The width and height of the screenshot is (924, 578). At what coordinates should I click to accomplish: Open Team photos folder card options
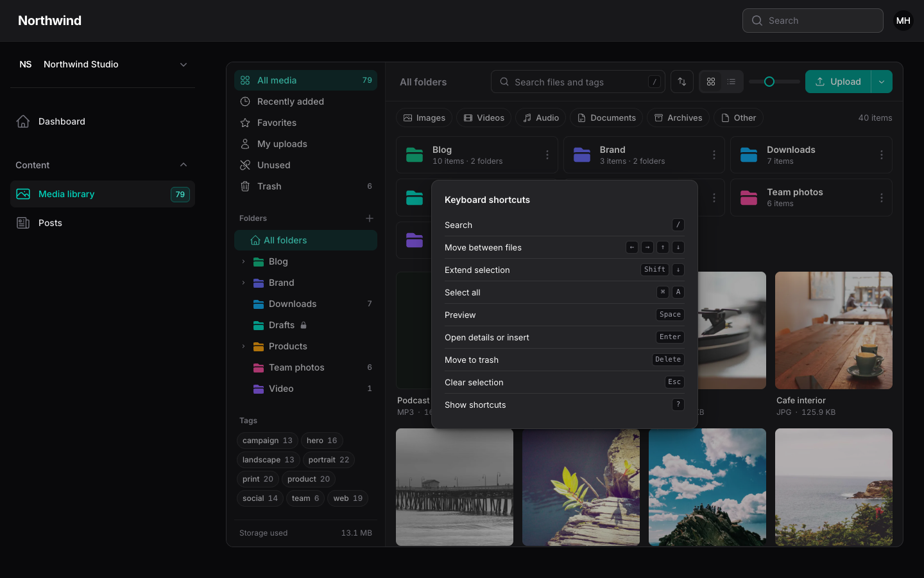coord(882,198)
